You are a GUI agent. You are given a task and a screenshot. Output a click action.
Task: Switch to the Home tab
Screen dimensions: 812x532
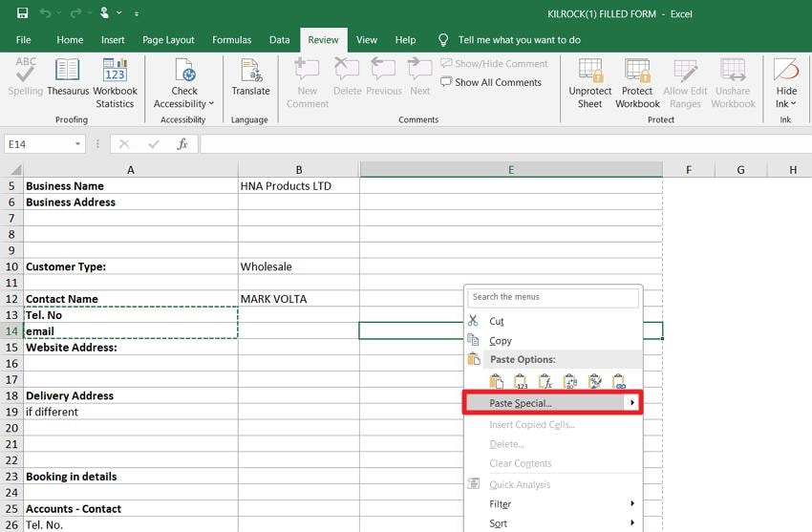(70, 40)
